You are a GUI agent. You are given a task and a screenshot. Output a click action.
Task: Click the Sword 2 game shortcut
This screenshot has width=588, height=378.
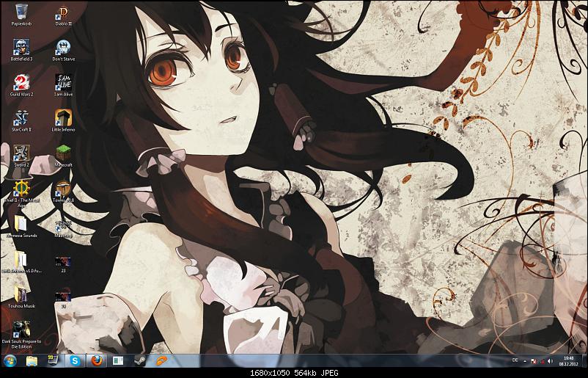click(21, 156)
